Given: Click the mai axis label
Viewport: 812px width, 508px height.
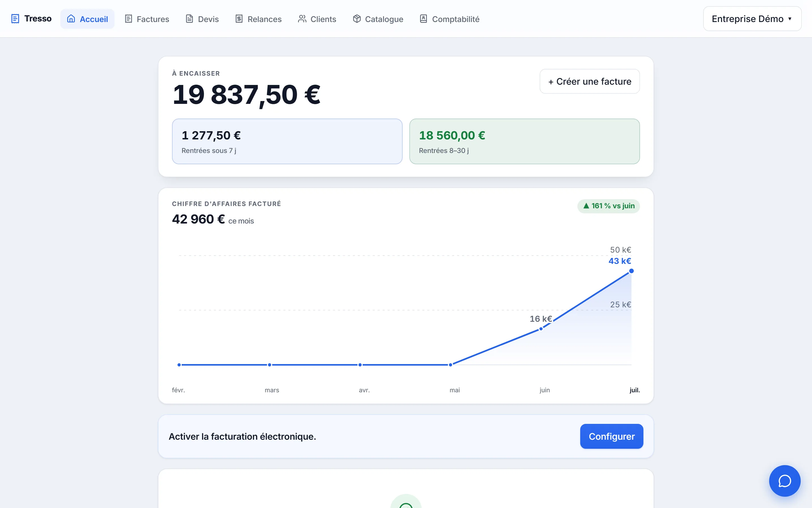Looking at the screenshot, I should (454, 390).
